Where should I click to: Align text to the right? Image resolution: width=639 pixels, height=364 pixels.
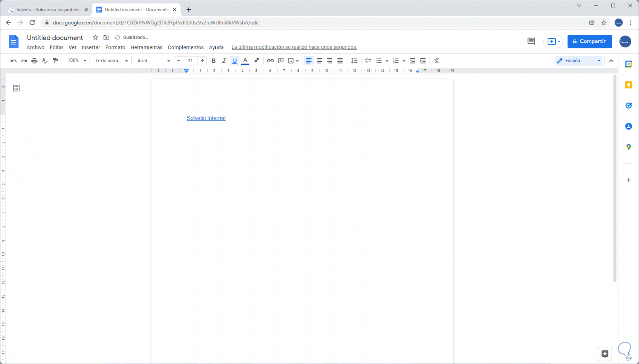click(330, 61)
